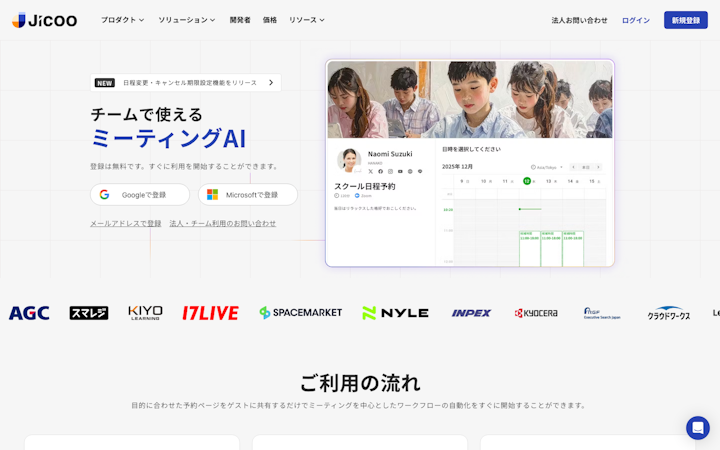Image resolution: width=720 pixels, height=450 pixels.
Task: Click the classroom banner image in preview
Action: tap(470, 100)
